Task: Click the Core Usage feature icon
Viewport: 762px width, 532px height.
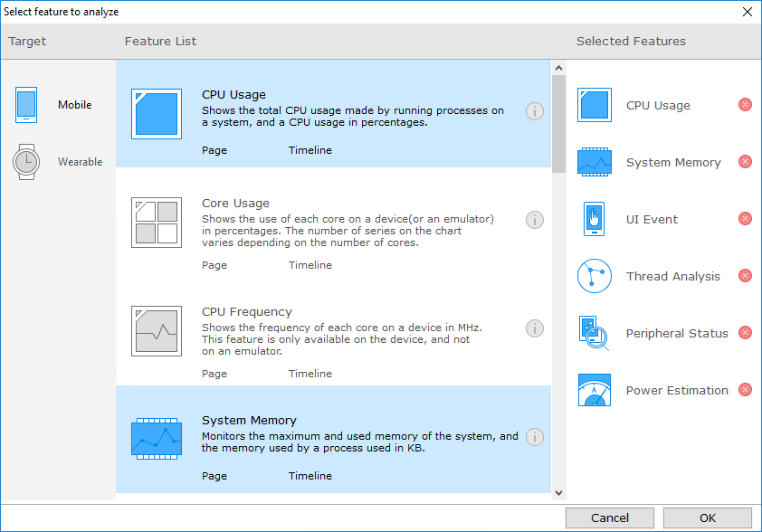Action: pyautogui.click(x=156, y=223)
